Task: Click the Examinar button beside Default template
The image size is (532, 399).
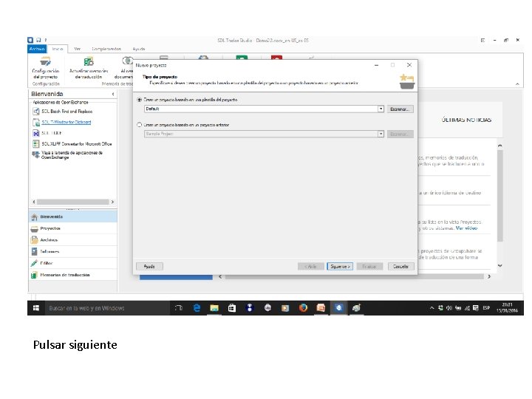Action: click(x=400, y=109)
